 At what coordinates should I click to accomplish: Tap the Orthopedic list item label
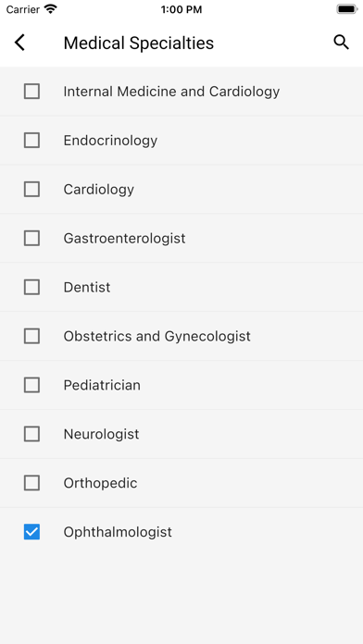(x=100, y=483)
